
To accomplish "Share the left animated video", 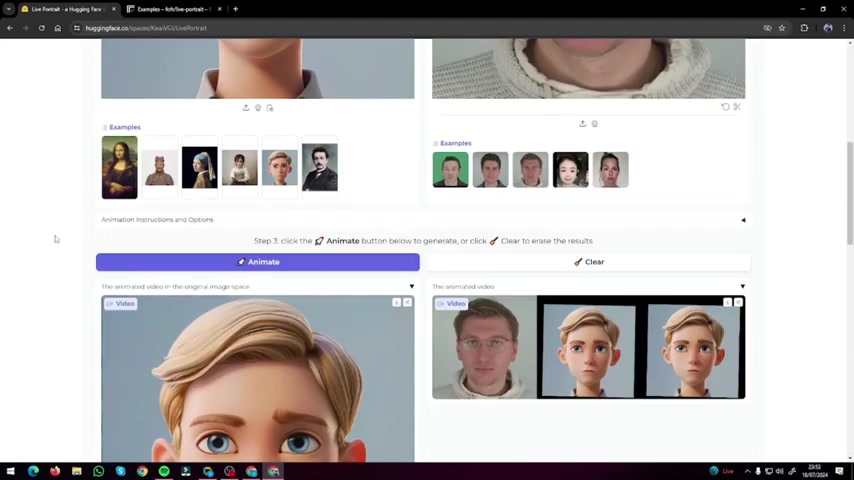I will [407, 302].
